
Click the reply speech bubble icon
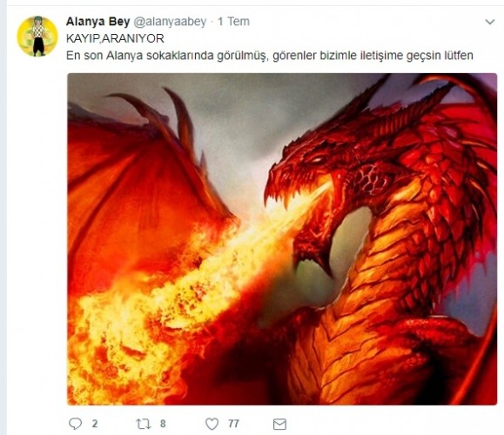click(x=75, y=424)
